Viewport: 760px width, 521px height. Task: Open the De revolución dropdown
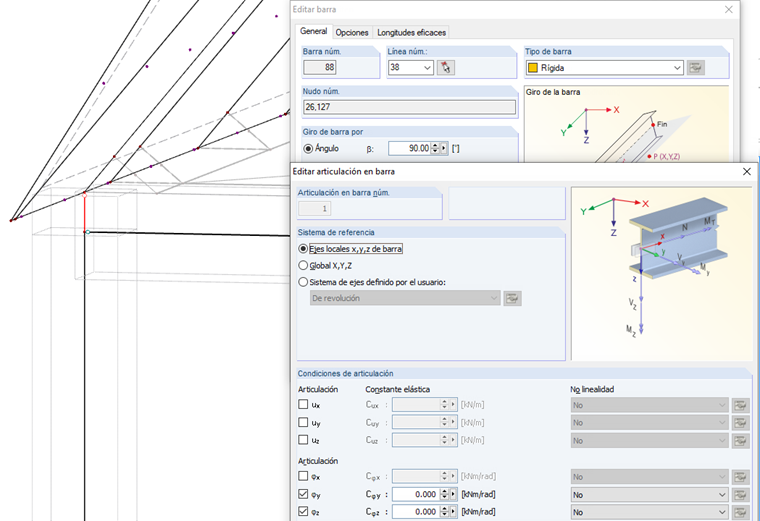coord(405,298)
